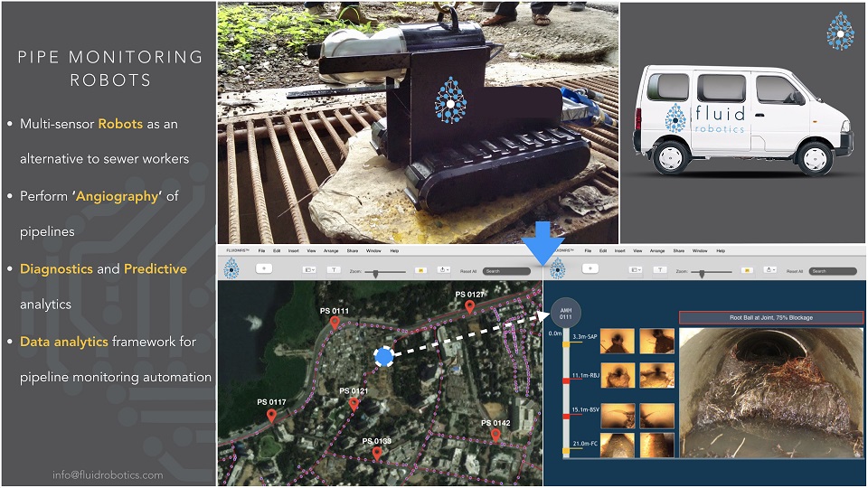
Task: Open the PS 0142 map pin
Action: 495,436
